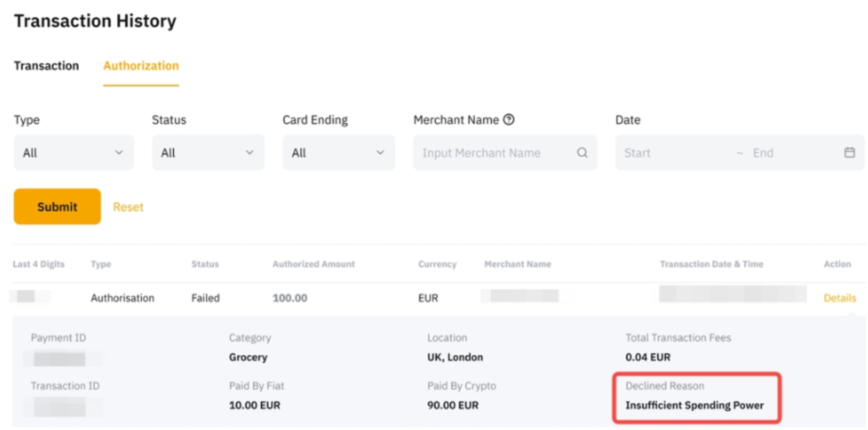
Task: Open the Type filter dropdown
Action: 74,153
